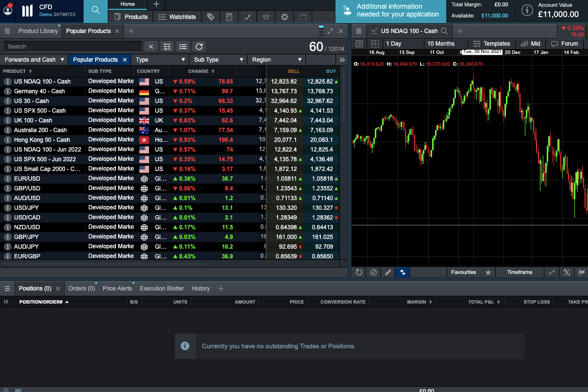
Task: Open the Watchlists menu button
Action: pyautogui.click(x=177, y=17)
